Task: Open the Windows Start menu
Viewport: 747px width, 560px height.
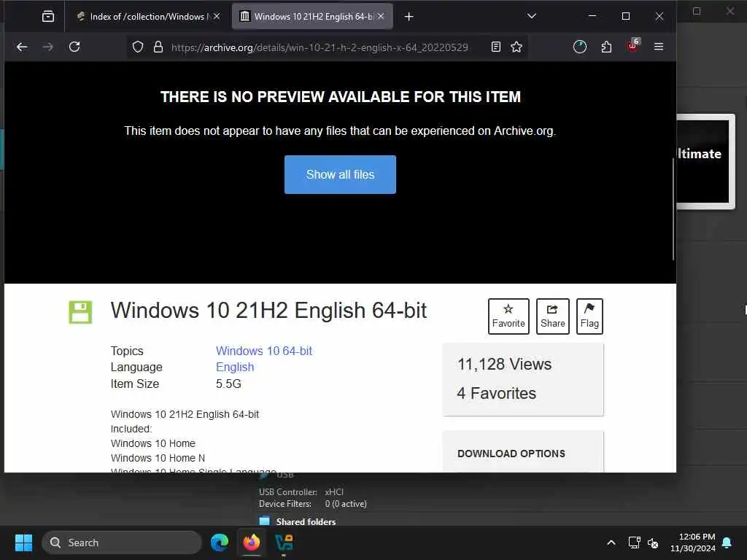Action: pyautogui.click(x=23, y=542)
